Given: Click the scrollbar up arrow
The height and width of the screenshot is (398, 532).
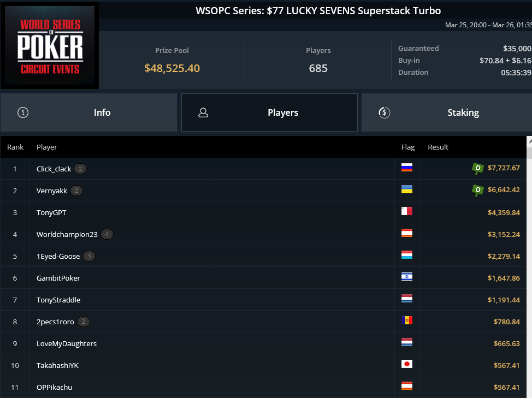Looking at the screenshot, I should (x=529, y=142).
